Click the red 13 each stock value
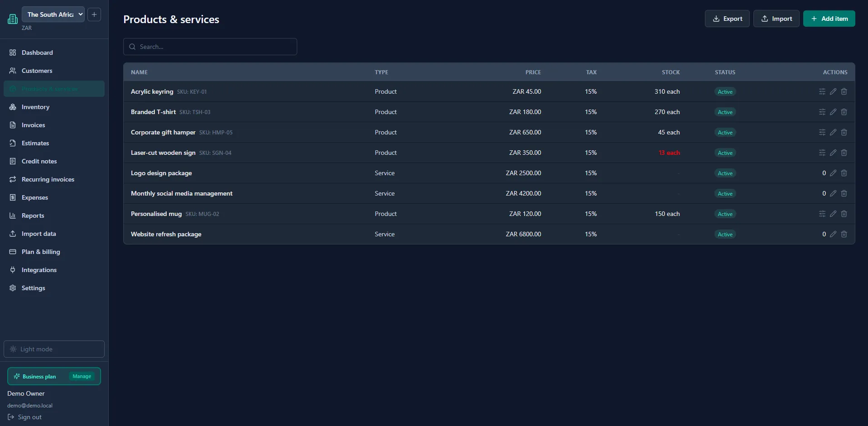Screen dimensions: 868x426 (x=669, y=153)
